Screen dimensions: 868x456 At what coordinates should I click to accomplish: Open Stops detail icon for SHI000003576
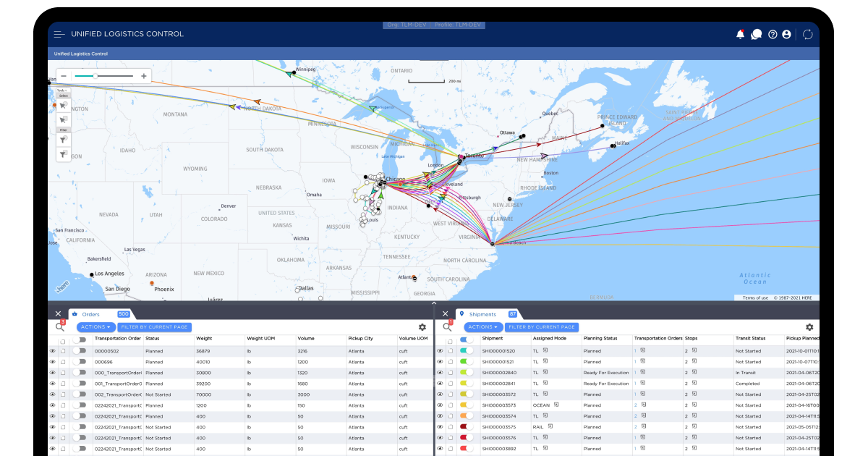tap(694, 437)
